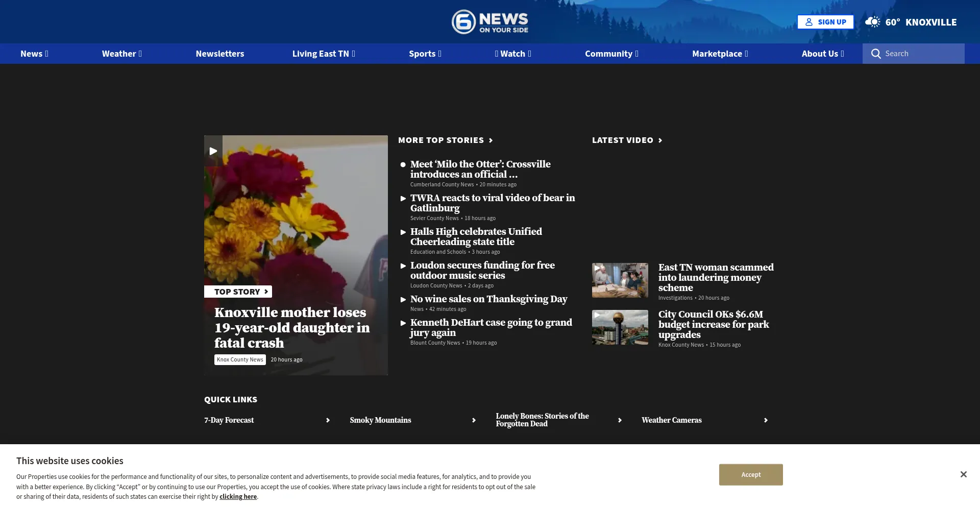
Task: Click the 6 News On Your Side logo
Action: 489,22
